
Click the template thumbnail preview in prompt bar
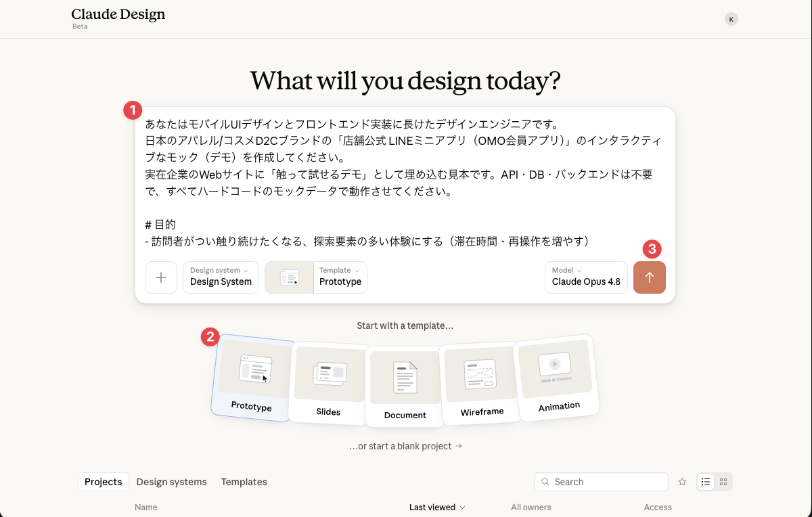289,277
